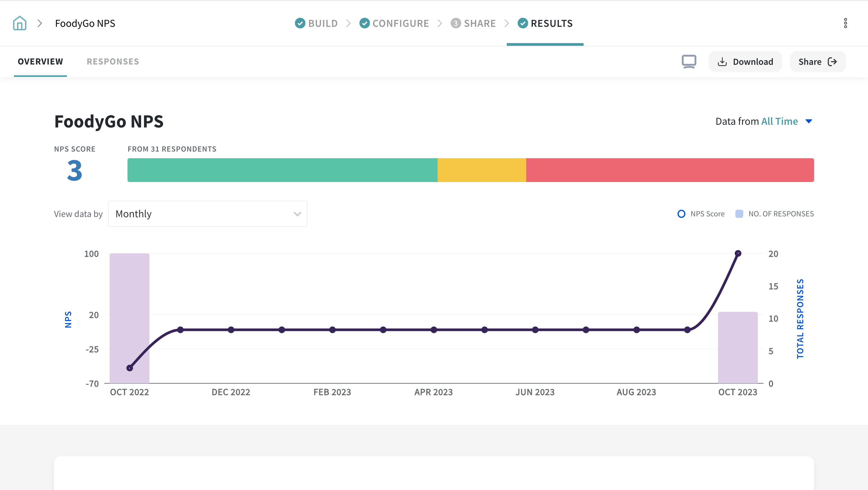Click the NPS SCORE label

[x=75, y=149]
